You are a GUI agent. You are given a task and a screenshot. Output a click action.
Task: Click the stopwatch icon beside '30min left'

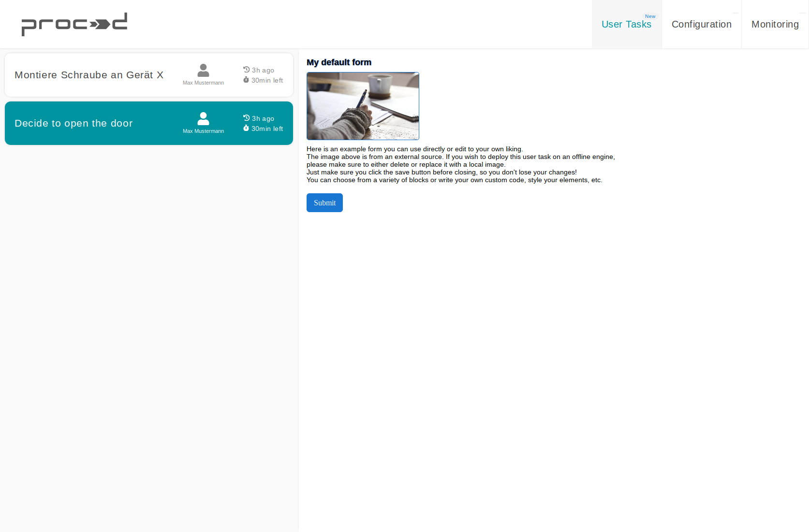click(246, 80)
